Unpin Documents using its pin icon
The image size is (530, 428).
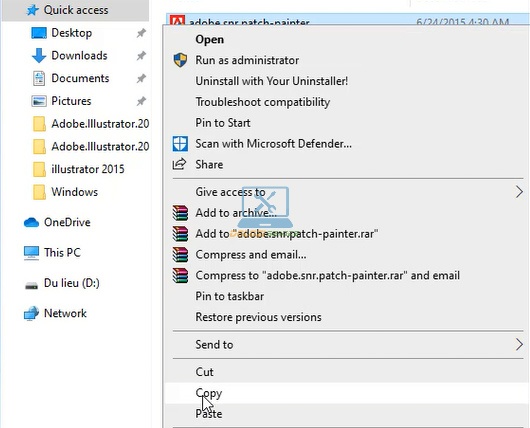(141, 78)
